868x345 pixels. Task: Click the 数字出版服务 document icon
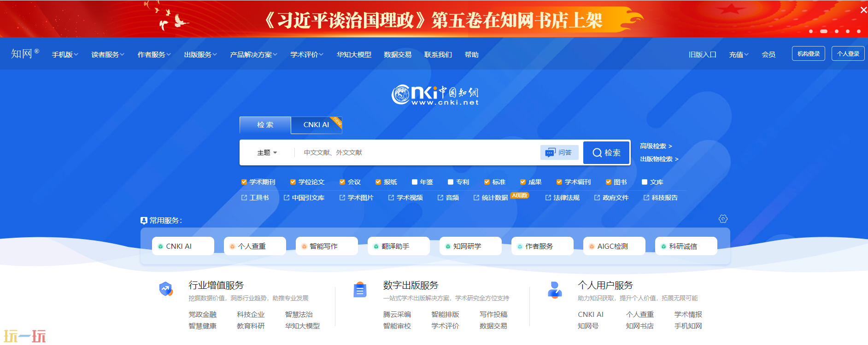pyautogui.click(x=360, y=289)
